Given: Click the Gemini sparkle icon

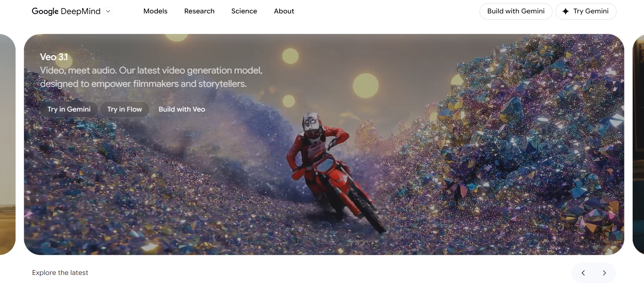Looking at the screenshot, I should tap(565, 11).
